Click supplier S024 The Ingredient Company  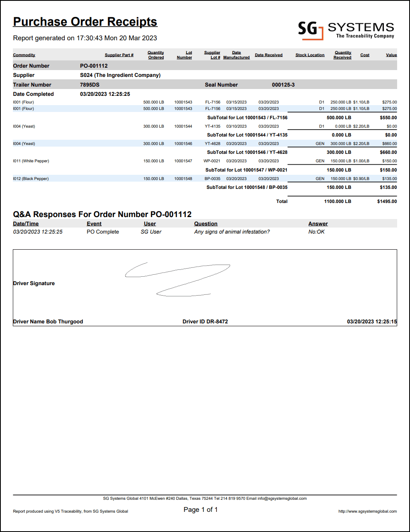click(120, 75)
